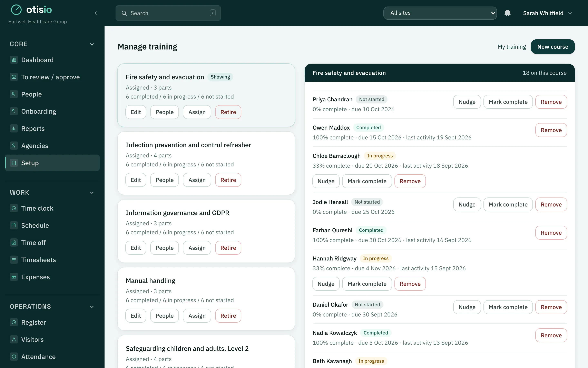Image resolution: width=588 pixels, height=368 pixels.
Task: Remove Daniel Okafor from course
Action: [x=551, y=307]
